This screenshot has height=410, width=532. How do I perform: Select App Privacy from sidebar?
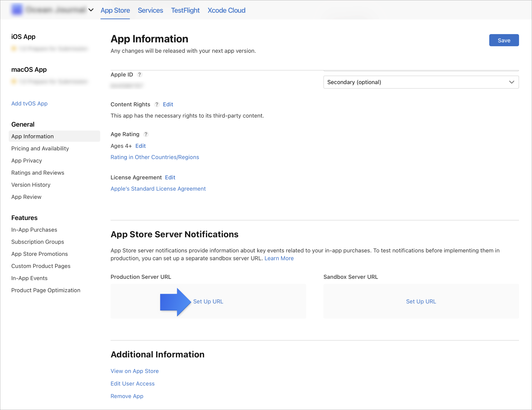27,160
